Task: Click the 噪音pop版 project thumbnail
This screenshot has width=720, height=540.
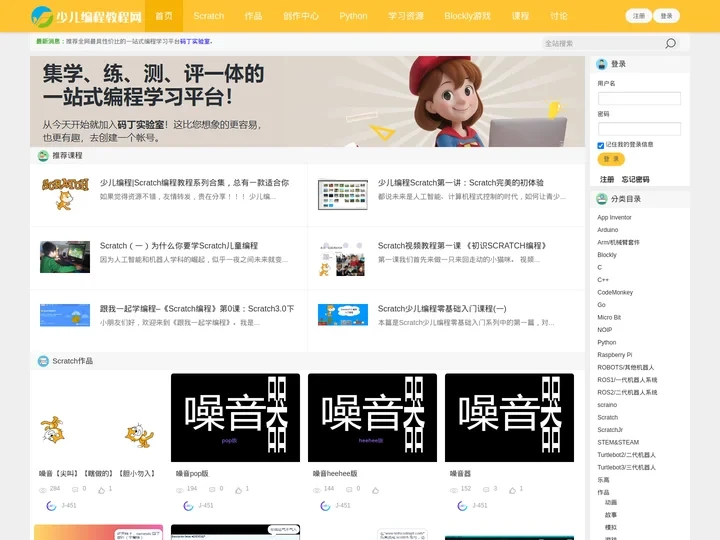Action: coord(235,417)
